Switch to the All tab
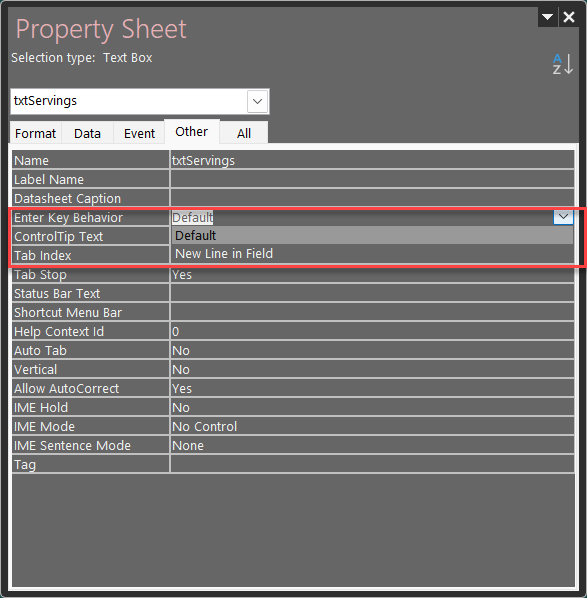Viewport: 587px width, 598px height. (x=244, y=133)
